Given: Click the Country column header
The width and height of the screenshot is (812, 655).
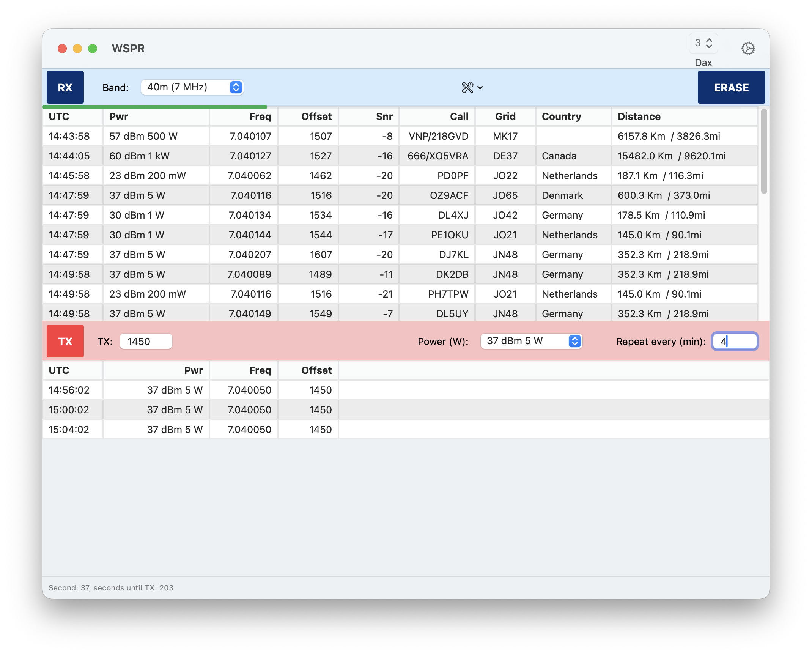Looking at the screenshot, I should click(x=561, y=117).
